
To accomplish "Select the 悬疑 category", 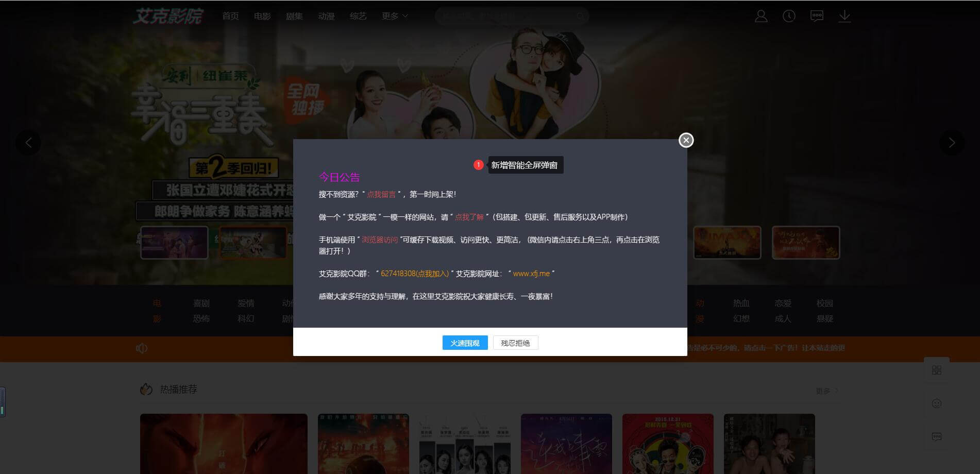I will (x=825, y=319).
